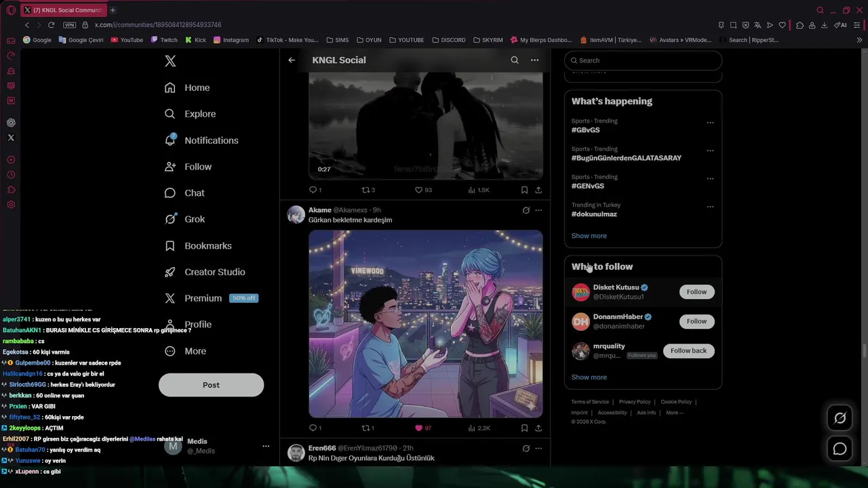Open the More menu in the X sidebar

coord(186,351)
